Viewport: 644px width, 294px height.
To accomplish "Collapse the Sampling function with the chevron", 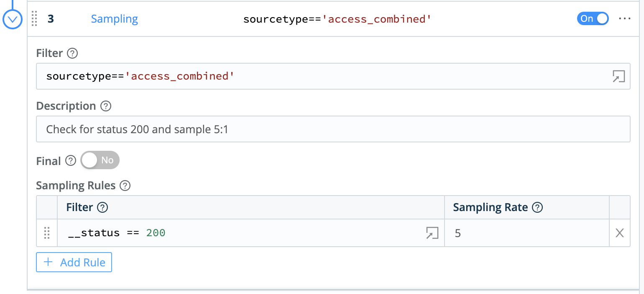I will [x=12, y=19].
